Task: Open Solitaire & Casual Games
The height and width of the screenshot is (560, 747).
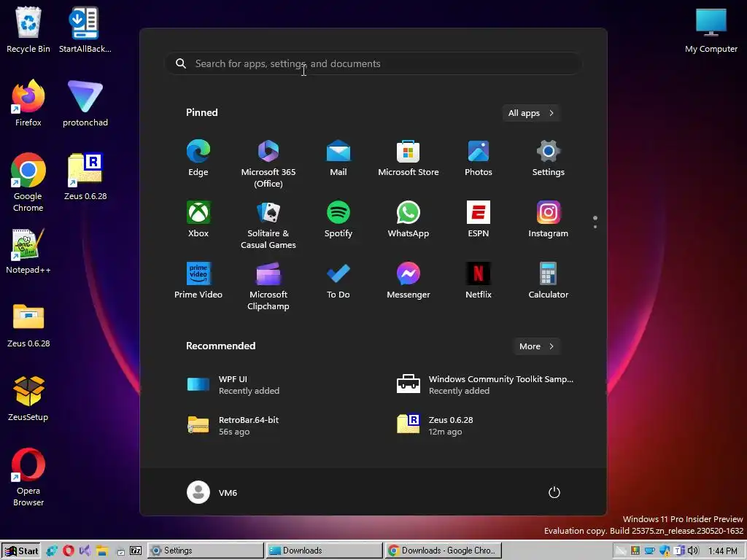Action: (x=268, y=225)
